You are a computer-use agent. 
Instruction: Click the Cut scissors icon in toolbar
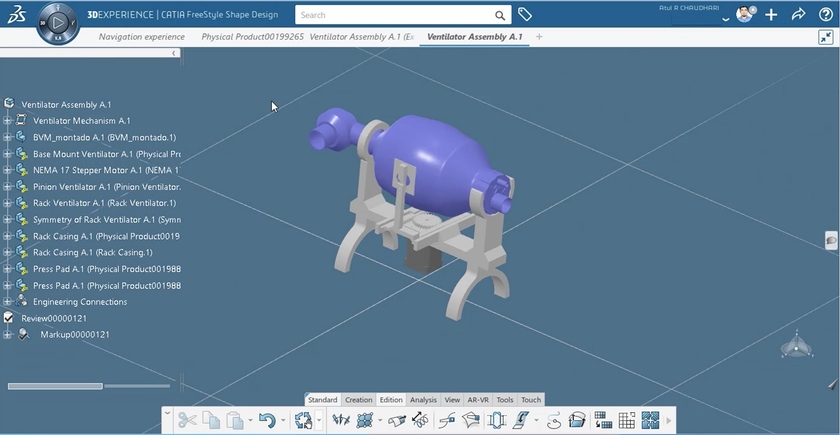186,421
